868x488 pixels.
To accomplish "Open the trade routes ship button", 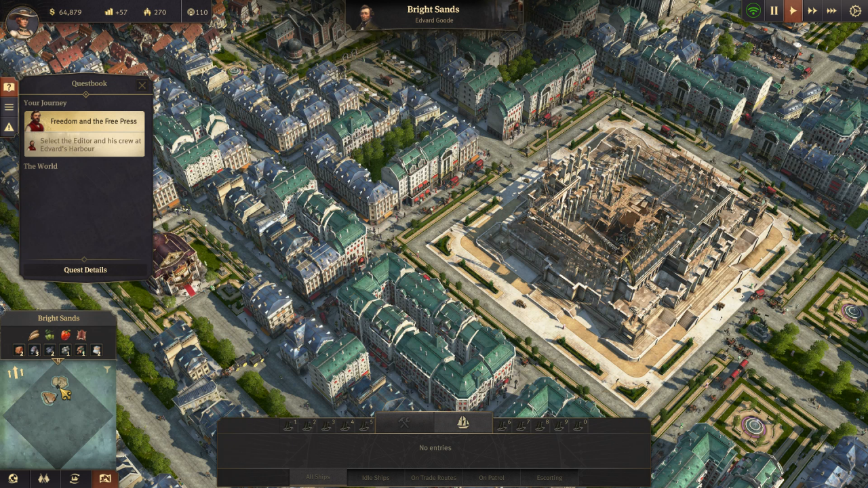I will (75, 479).
